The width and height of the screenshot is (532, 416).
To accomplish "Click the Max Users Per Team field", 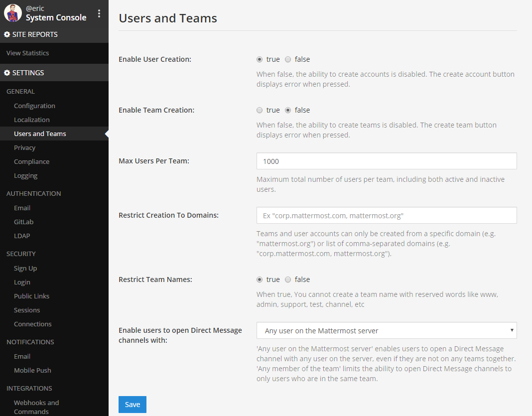I will (387, 161).
